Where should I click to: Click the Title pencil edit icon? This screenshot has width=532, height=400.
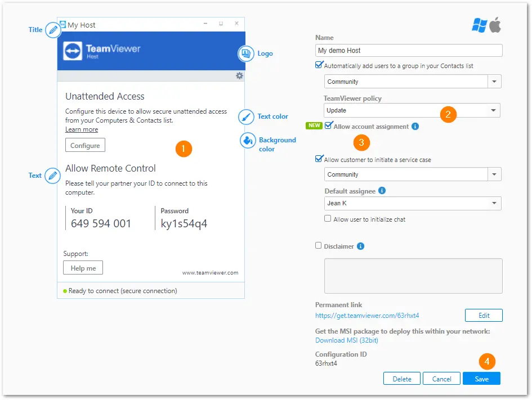coord(53,30)
